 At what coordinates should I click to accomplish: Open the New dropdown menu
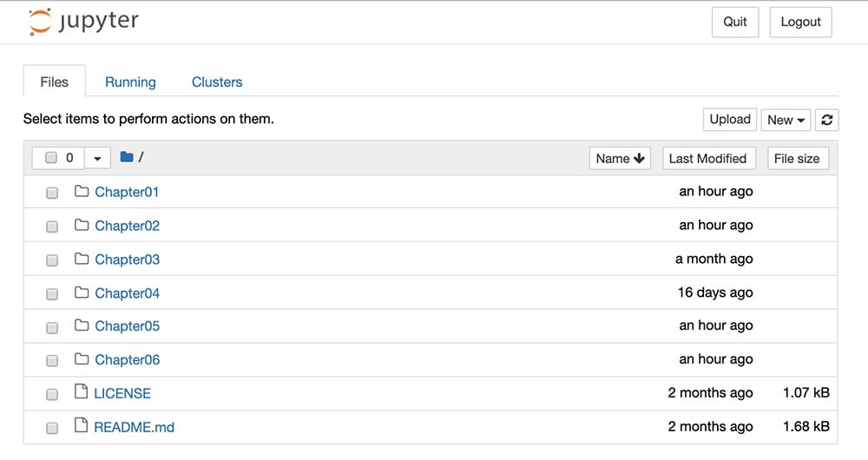[x=786, y=120]
